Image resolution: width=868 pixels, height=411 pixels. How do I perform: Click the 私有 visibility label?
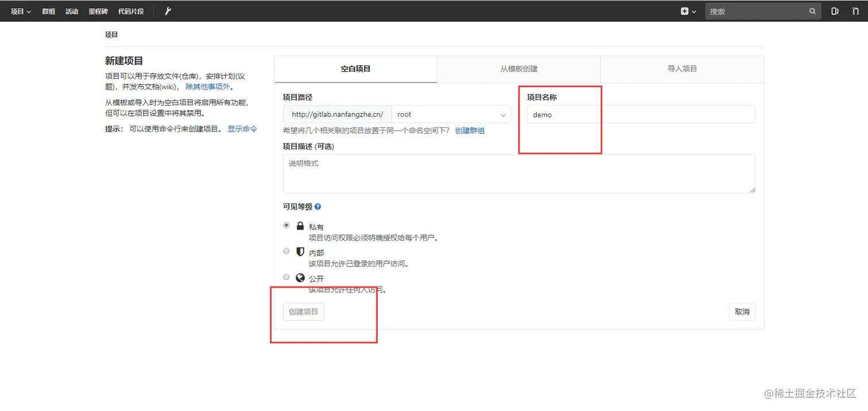coord(316,227)
